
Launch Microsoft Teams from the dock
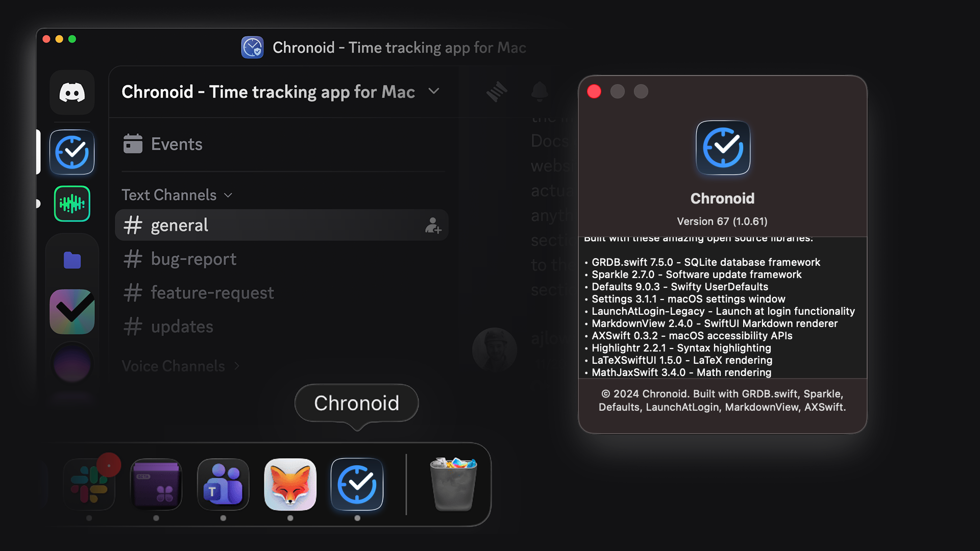click(223, 484)
